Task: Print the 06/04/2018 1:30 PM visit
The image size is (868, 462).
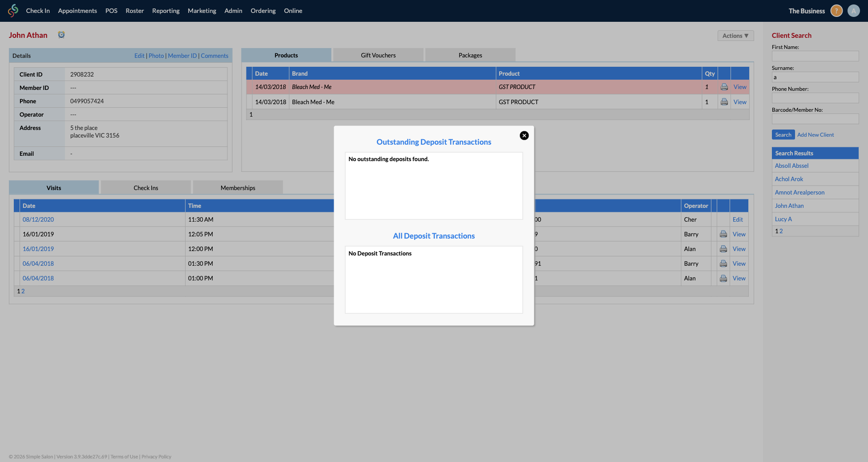Action: 723,263
